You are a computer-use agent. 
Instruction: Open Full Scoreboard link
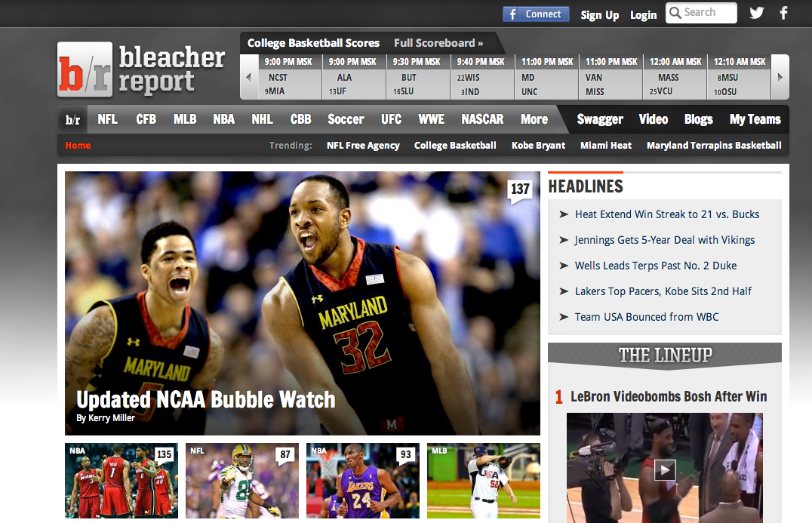(438, 43)
